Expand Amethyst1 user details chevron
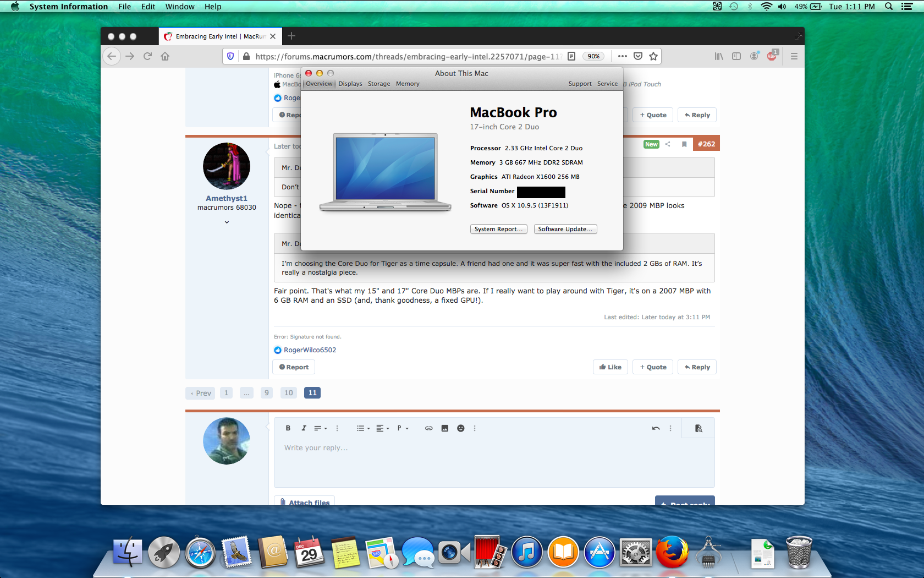 pyautogui.click(x=227, y=222)
